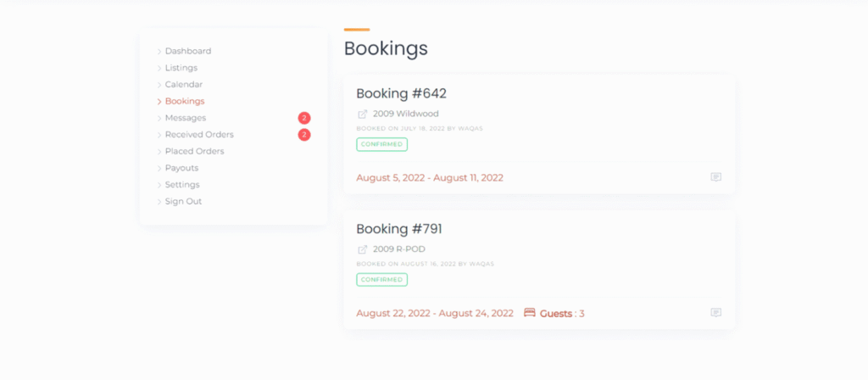Click the bed icon next to Guests
This screenshot has width=868, height=380.
pyautogui.click(x=530, y=313)
